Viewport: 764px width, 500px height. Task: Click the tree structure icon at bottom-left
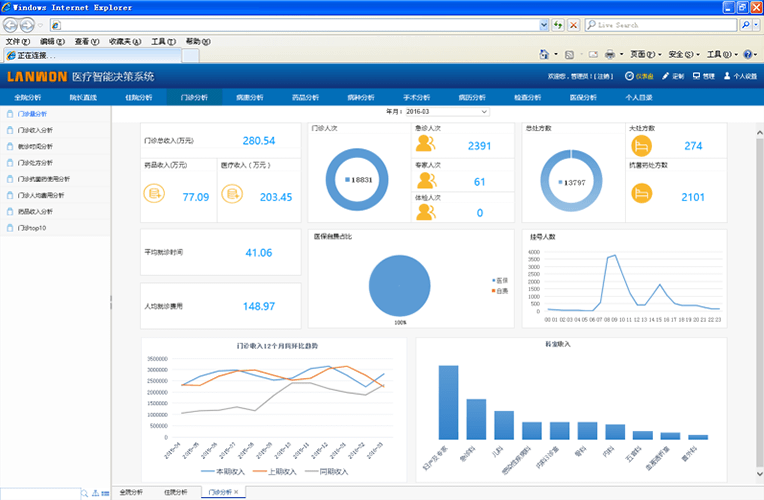tap(96, 494)
